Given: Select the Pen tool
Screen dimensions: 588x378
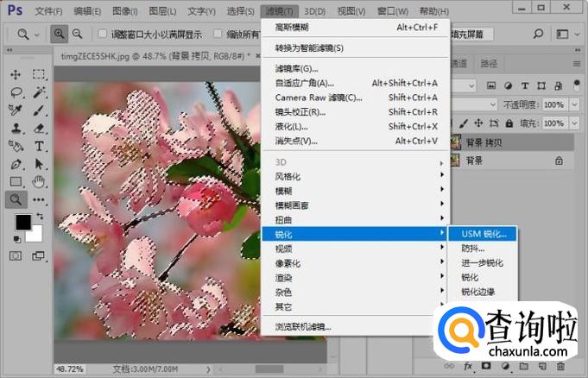Looking at the screenshot, I should pos(16,164).
